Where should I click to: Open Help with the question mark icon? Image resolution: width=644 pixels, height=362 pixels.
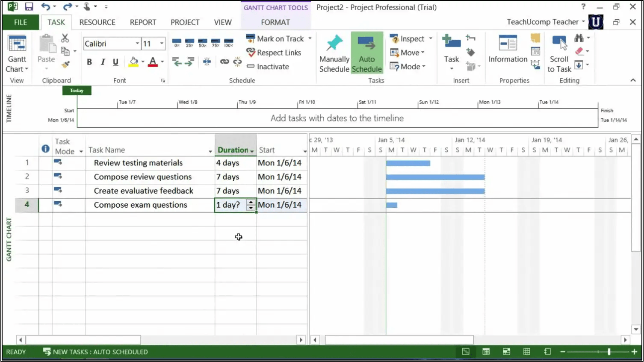coord(583,7)
